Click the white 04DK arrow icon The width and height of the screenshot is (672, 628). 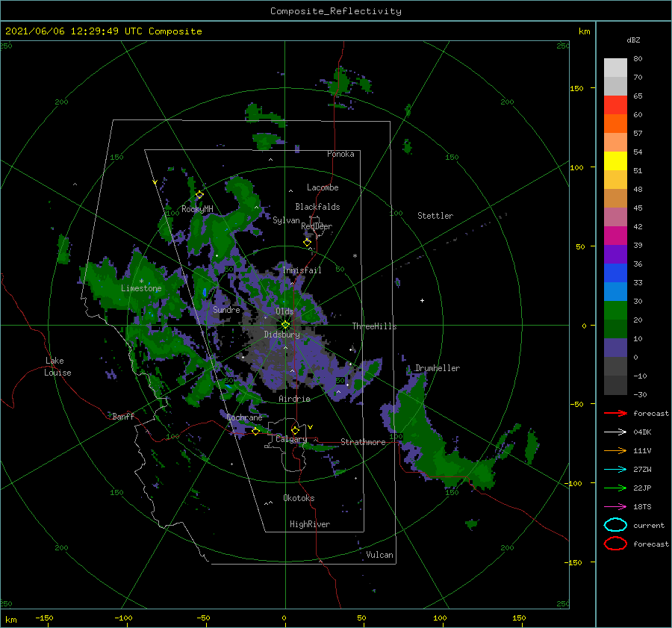[615, 432]
